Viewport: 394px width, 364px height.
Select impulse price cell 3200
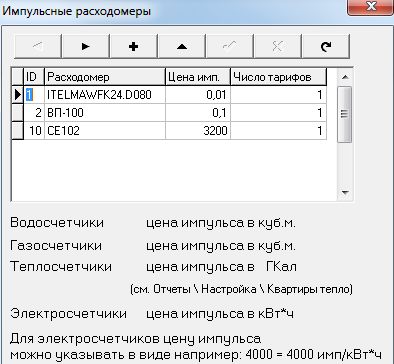click(198, 131)
